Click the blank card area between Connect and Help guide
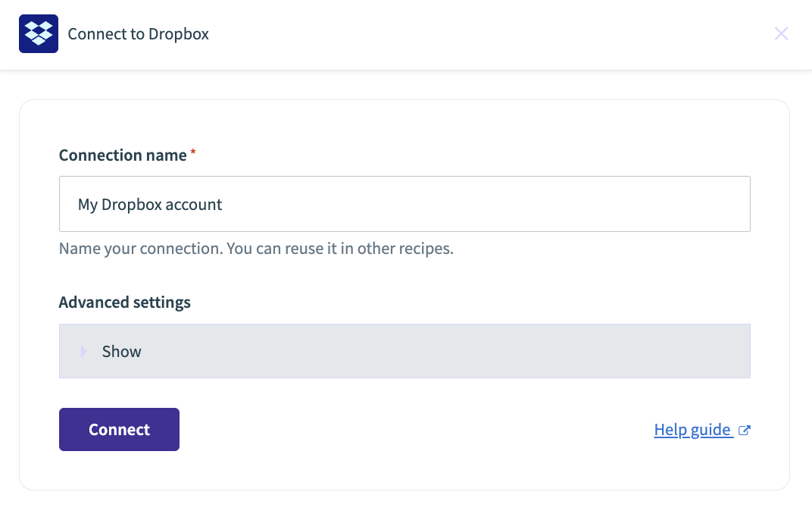Image resolution: width=812 pixels, height=514 pixels. 414,430
